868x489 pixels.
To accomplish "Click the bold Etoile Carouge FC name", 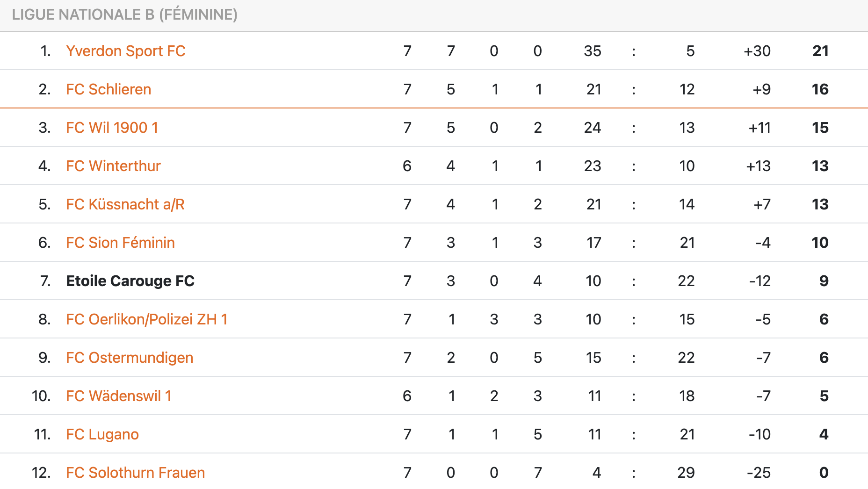I will pos(130,281).
